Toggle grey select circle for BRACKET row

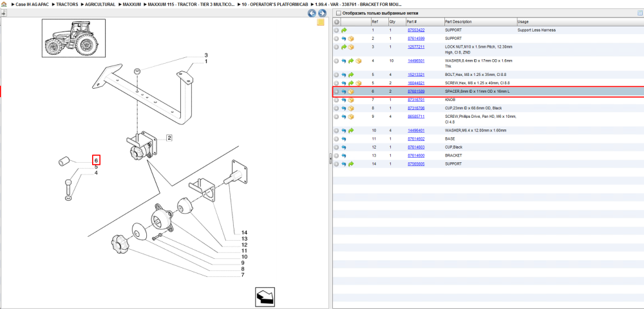(x=336, y=156)
